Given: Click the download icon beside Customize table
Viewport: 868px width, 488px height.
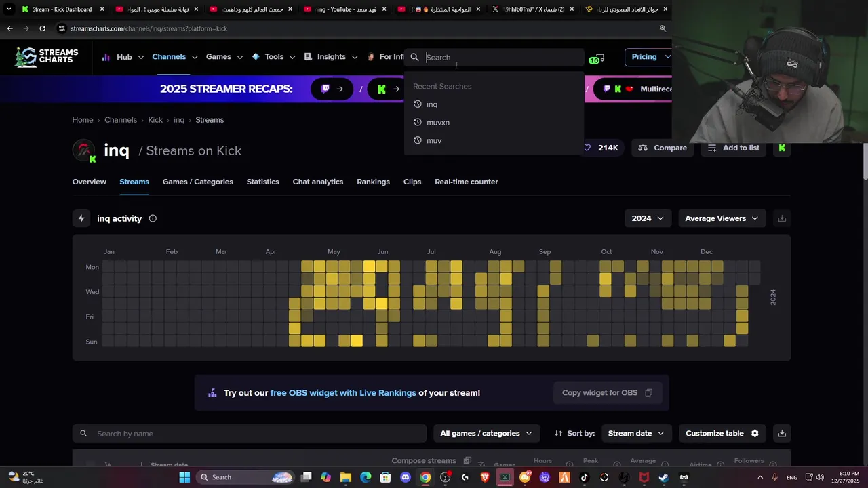Looking at the screenshot, I should pyautogui.click(x=782, y=433).
